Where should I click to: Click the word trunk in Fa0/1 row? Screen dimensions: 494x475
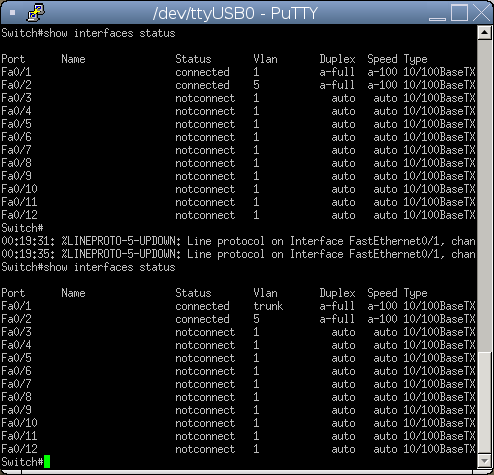pos(268,306)
